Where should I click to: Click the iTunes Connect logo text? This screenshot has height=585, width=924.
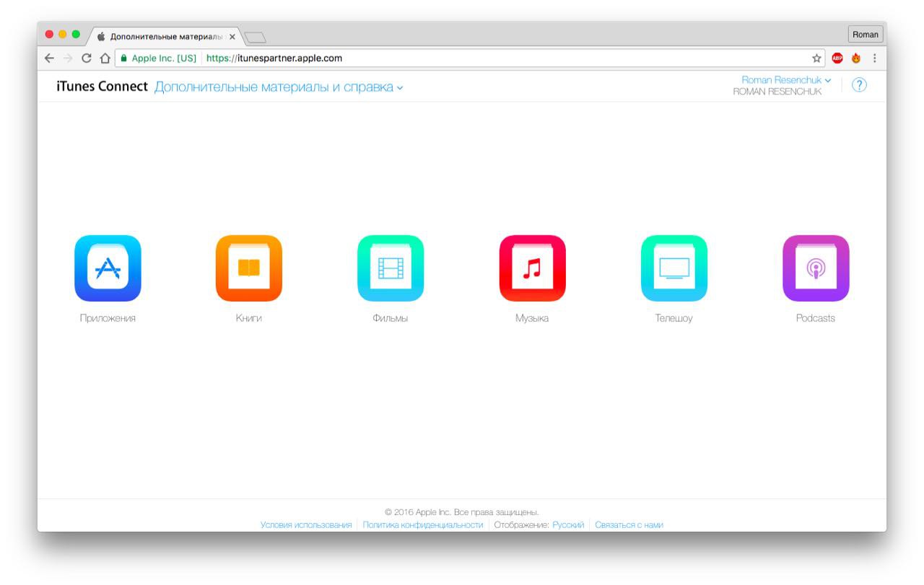pyautogui.click(x=102, y=87)
